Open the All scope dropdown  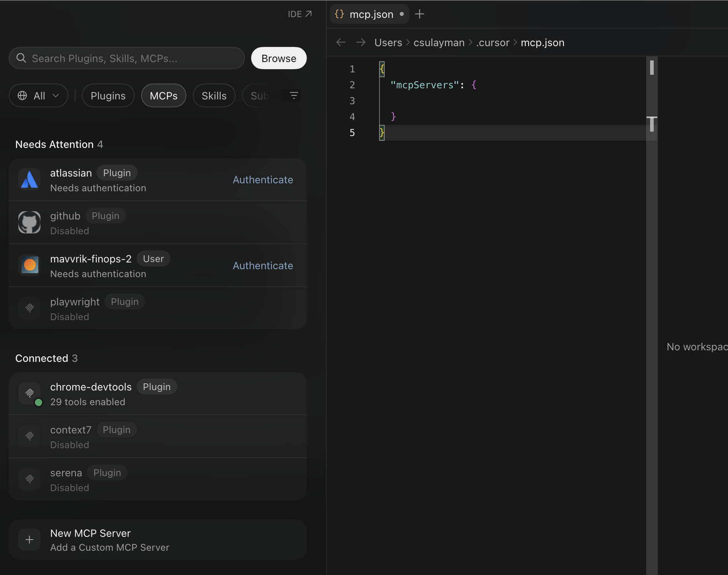(39, 95)
